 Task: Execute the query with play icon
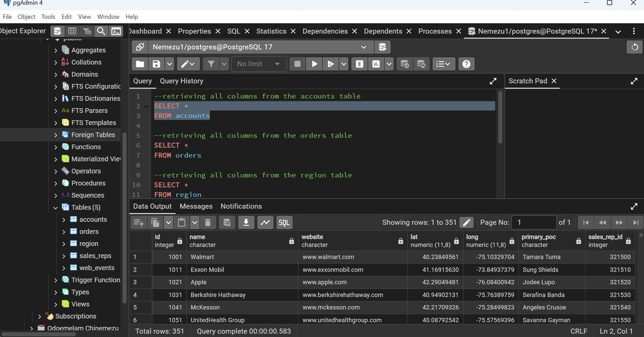314,64
